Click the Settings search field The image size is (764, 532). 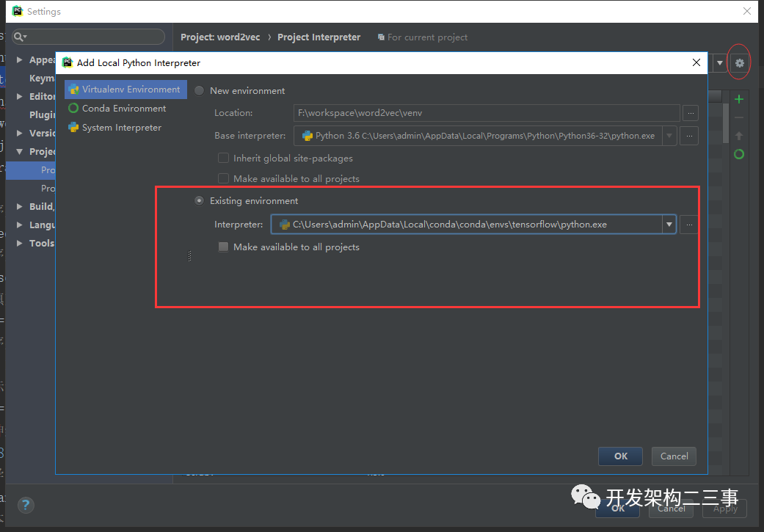(x=89, y=37)
